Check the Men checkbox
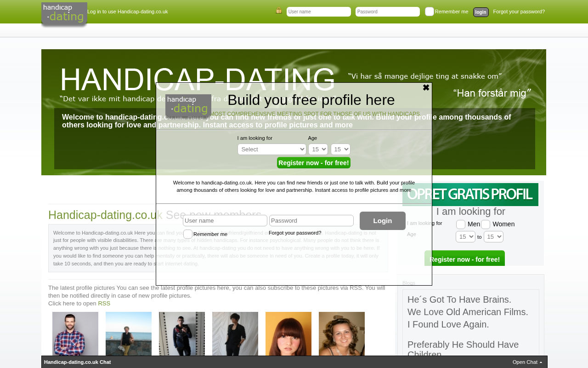This screenshot has height=368, width=588. [x=461, y=224]
